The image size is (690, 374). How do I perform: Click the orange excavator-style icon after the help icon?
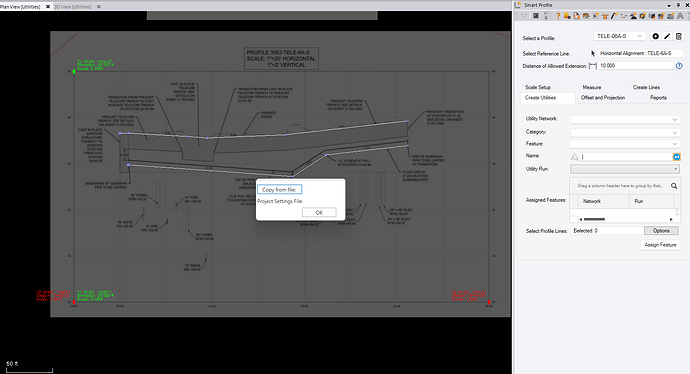567,16
